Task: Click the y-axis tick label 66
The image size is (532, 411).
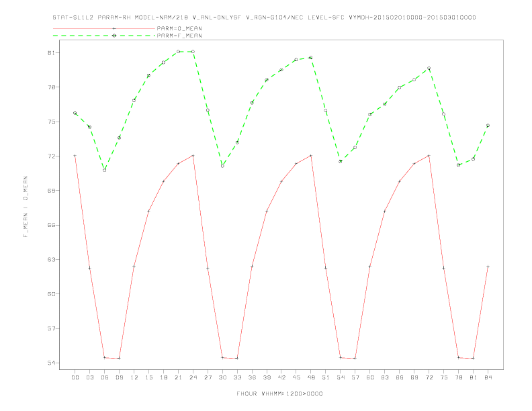Action: pos(51,225)
